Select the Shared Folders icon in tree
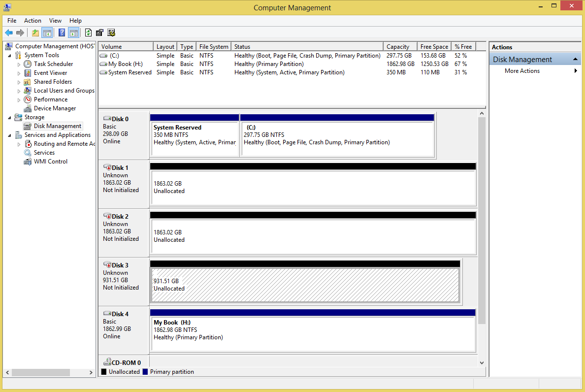The width and height of the screenshot is (585, 392). click(x=27, y=82)
